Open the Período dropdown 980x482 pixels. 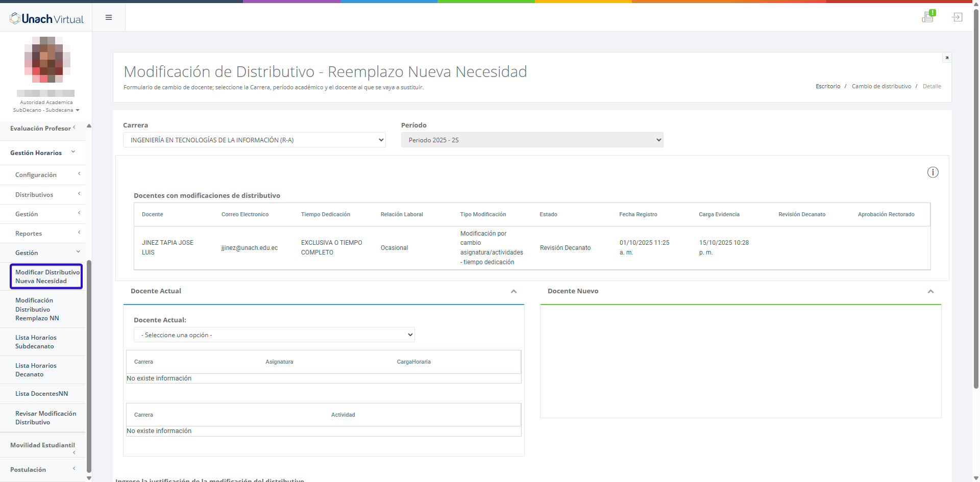tap(532, 140)
